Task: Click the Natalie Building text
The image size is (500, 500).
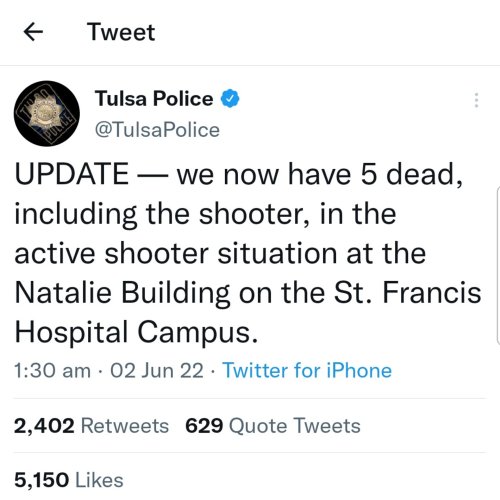Action: click(x=122, y=292)
